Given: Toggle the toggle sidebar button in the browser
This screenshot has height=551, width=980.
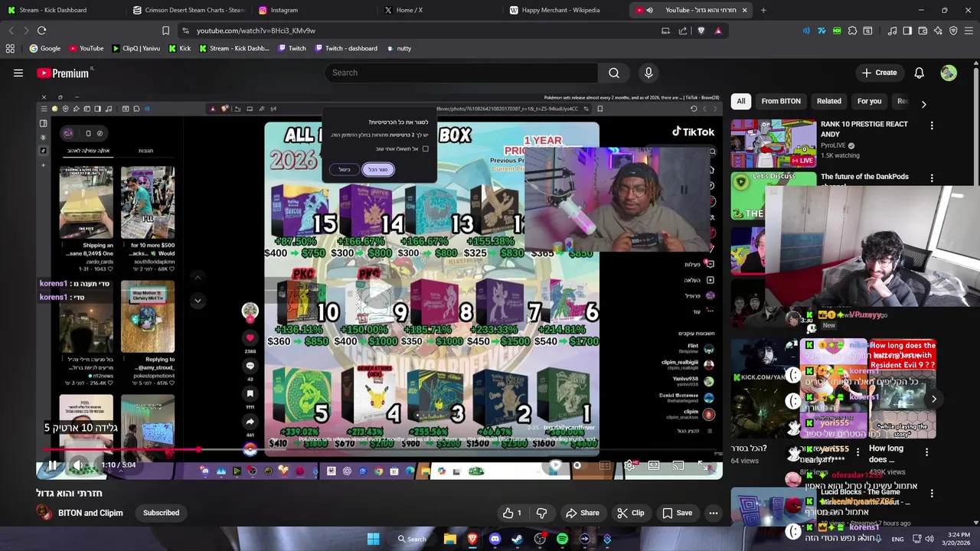Looking at the screenshot, I should pos(907,31).
